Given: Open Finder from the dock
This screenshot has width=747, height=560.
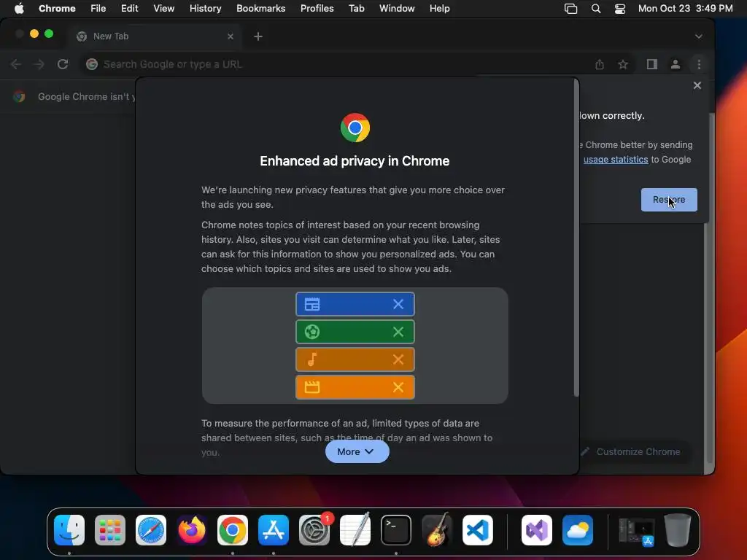Looking at the screenshot, I should (69, 530).
